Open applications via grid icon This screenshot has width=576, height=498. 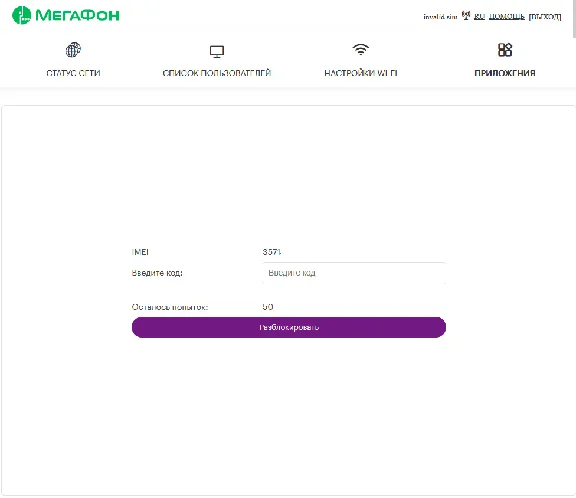coord(505,50)
